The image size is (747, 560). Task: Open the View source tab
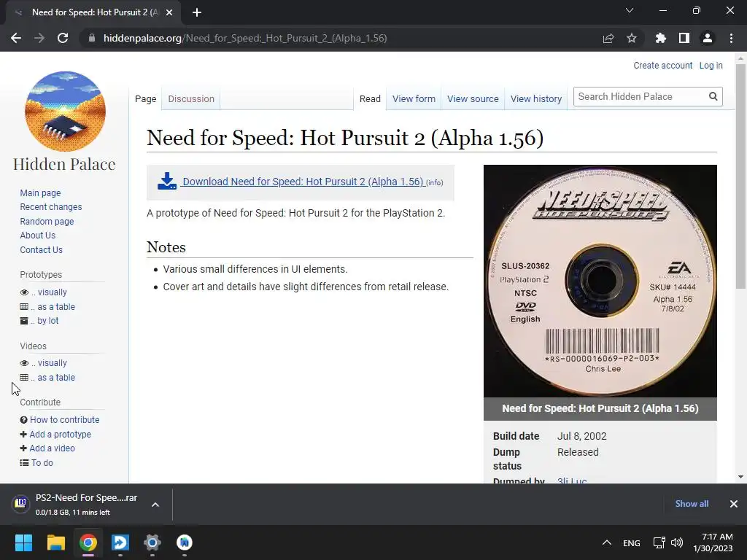click(x=473, y=98)
